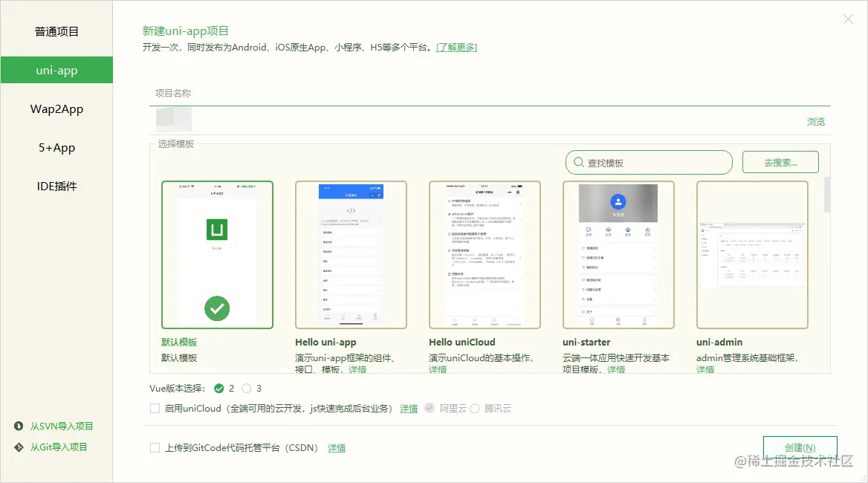Open the Wap2App project type

tap(56, 109)
